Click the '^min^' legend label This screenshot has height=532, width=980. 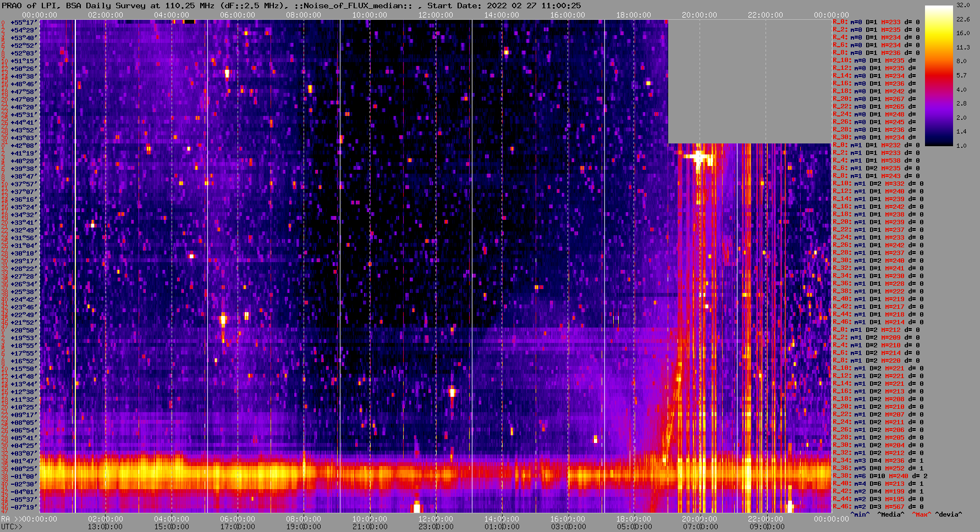click(x=860, y=514)
